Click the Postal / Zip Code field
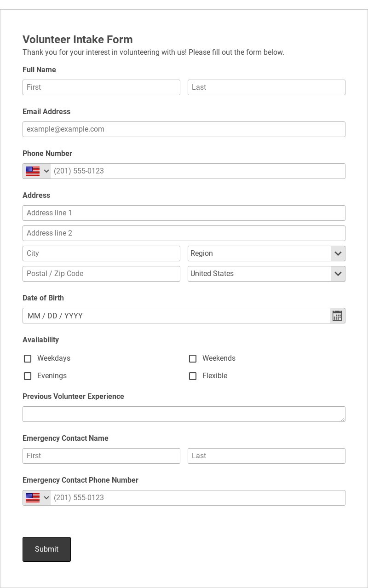 (x=101, y=274)
